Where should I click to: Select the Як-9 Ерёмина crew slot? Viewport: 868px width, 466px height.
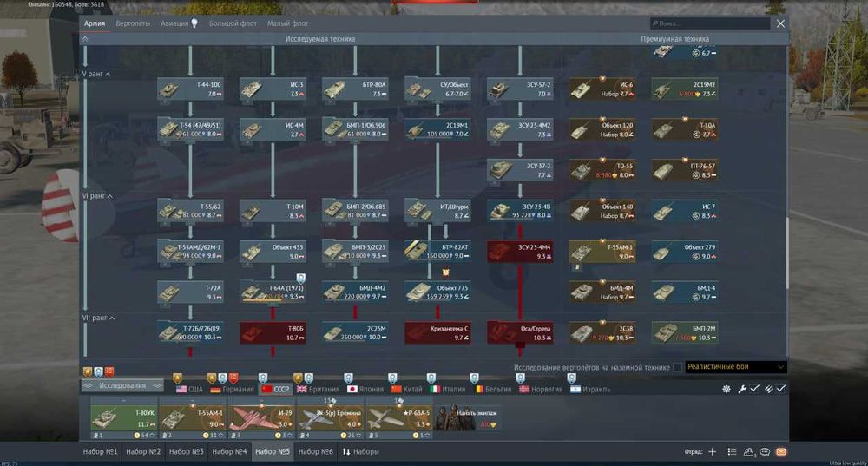click(x=329, y=418)
